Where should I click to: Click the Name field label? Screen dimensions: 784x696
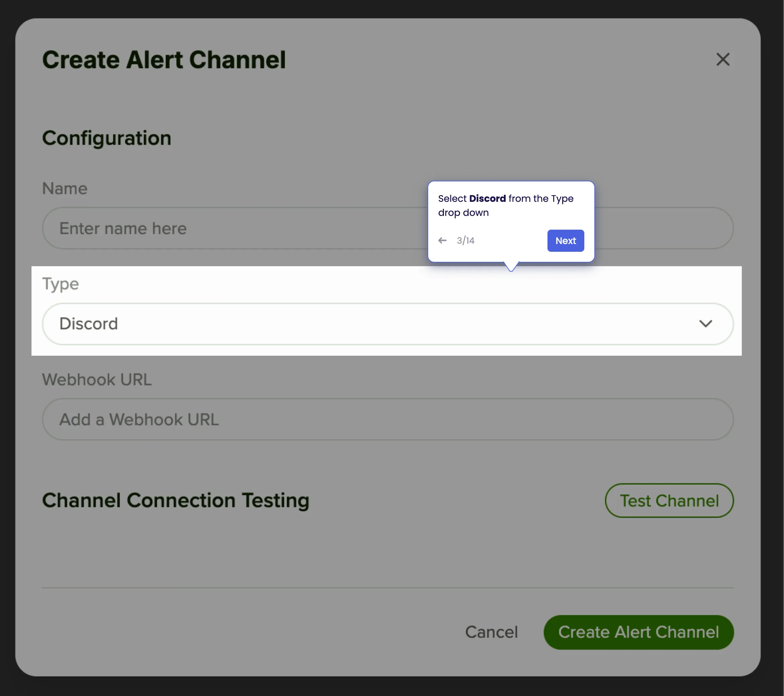click(65, 188)
